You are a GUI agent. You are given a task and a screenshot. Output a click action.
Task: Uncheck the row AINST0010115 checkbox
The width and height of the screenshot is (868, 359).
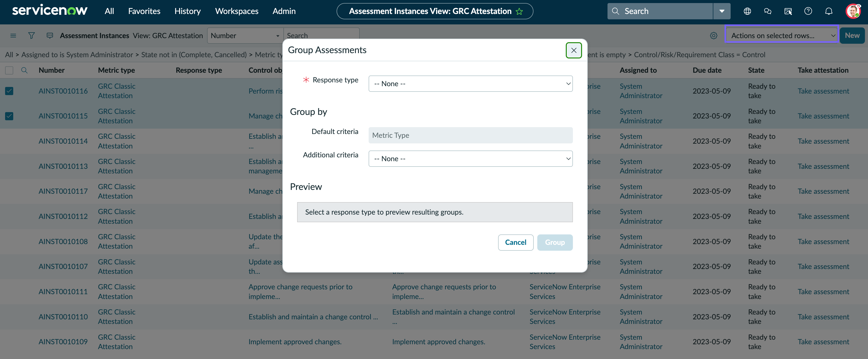point(9,116)
